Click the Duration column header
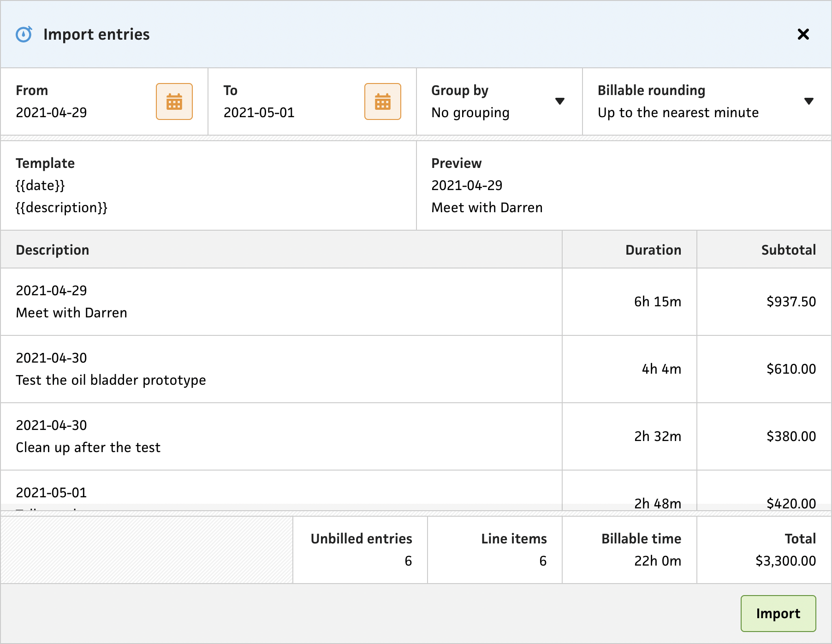Image resolution: width=832 pixels, height=644 pixels. coord(653,250)
